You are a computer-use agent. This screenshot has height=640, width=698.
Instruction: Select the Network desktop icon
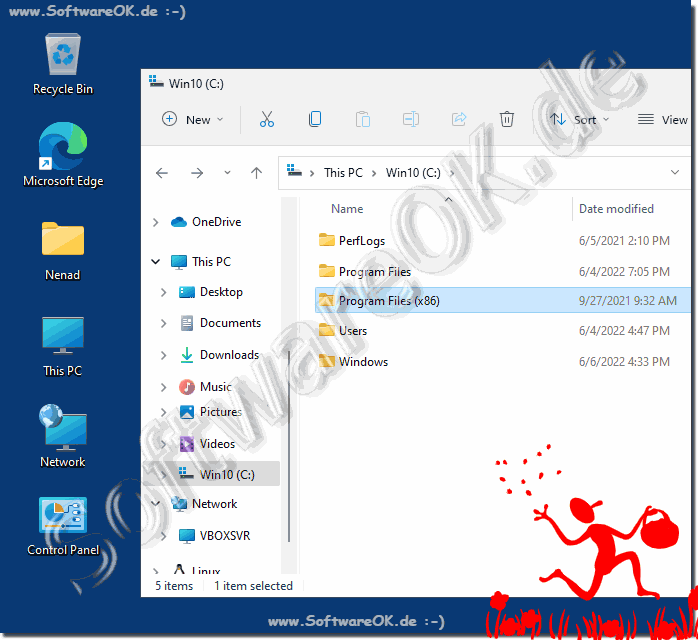(x=63, y=436)
